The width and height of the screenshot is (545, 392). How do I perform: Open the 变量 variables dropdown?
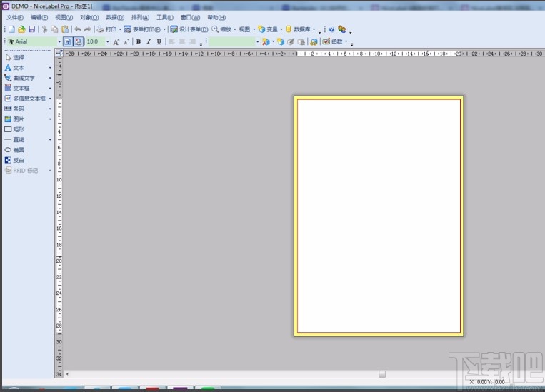(x=281, y=29)
